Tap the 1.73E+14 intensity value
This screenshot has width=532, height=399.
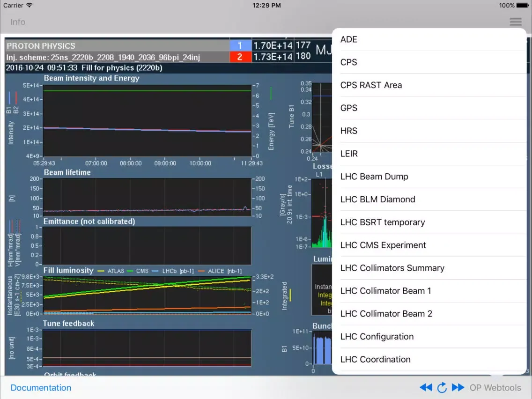point(273,57)
